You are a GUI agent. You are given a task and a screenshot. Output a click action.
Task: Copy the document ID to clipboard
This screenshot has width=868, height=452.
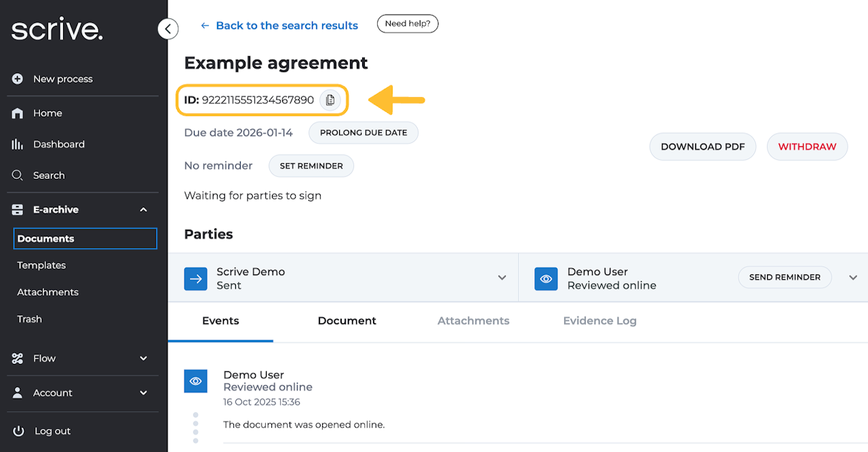[330, 100]
